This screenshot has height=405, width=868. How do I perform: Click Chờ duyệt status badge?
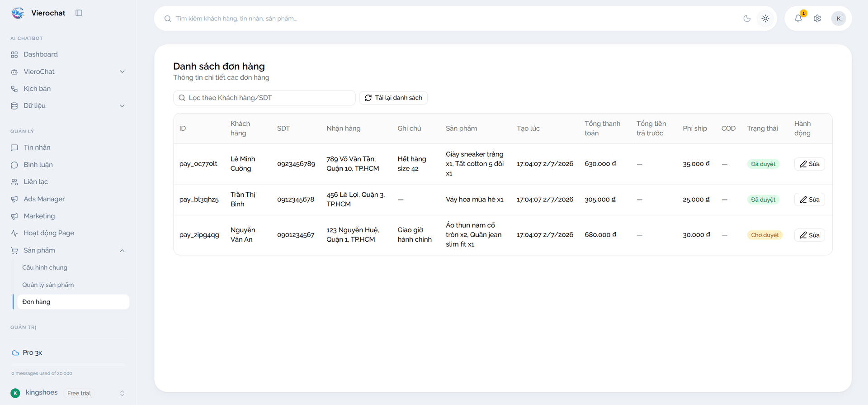765,235
